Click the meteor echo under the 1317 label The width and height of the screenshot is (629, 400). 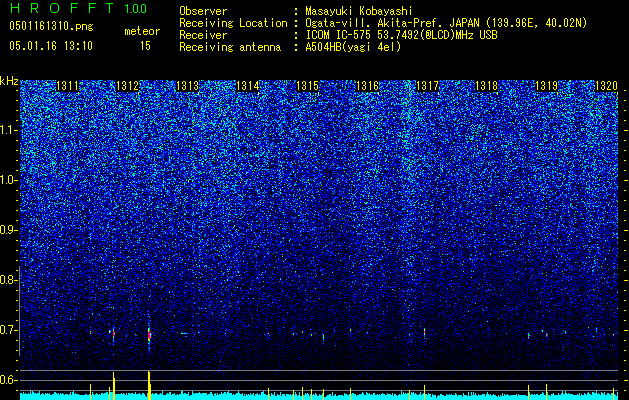(x=424, y=333)
